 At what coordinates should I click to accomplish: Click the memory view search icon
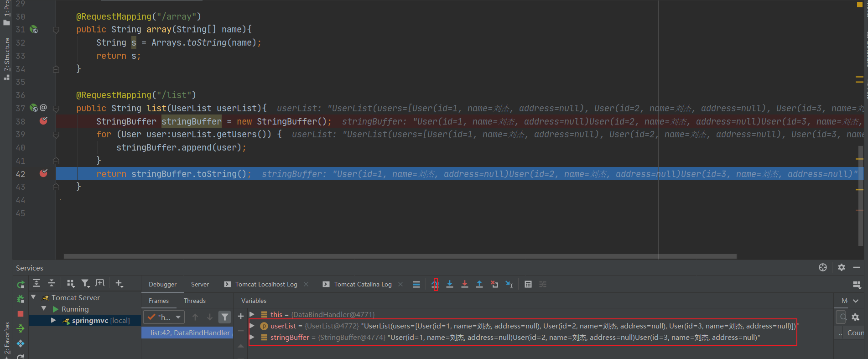843,317
